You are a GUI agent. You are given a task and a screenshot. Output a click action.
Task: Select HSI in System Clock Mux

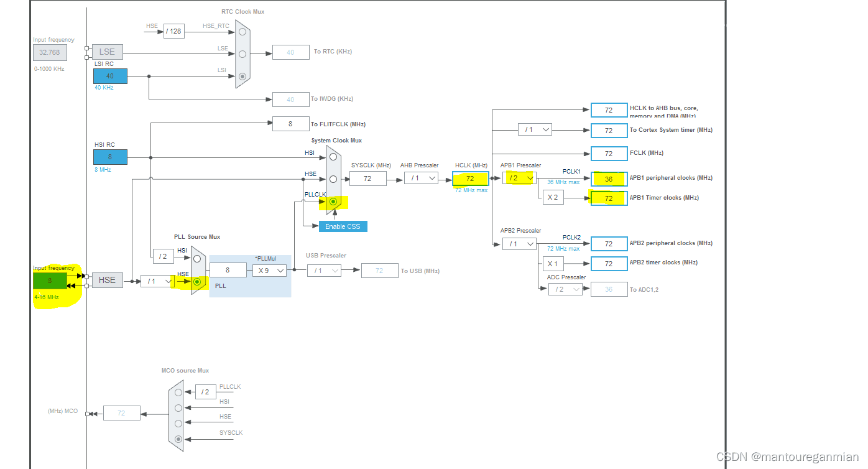point(333,157)
